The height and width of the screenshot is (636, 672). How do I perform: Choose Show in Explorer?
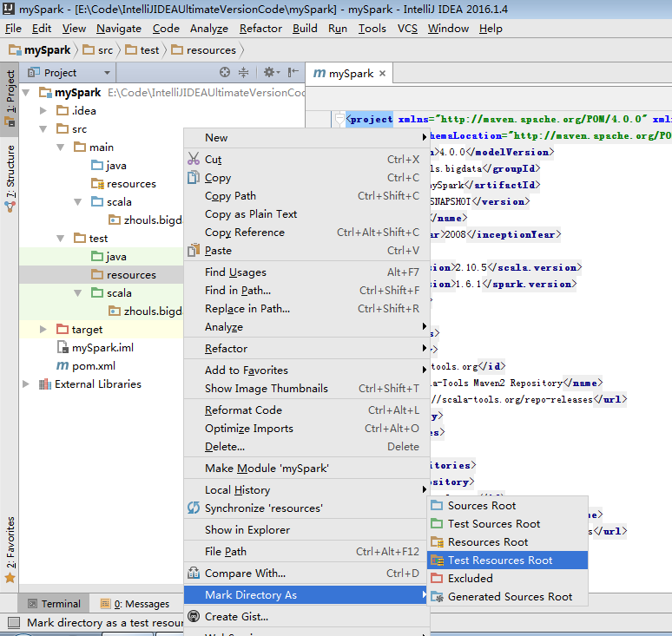pos(306,530)
